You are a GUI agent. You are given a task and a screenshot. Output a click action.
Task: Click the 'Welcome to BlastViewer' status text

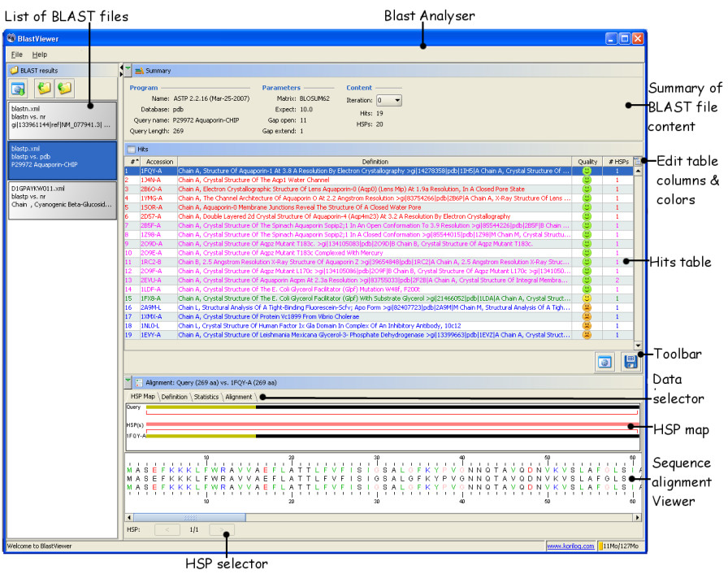(x=40, y=546)
